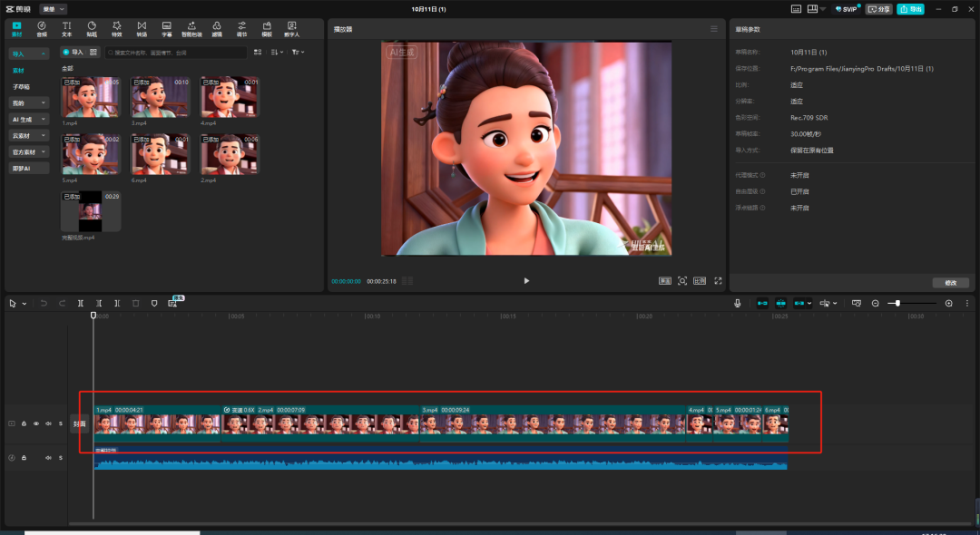This screenshot has height=535, width=980.
Task: Open the selection tool dropdown arrow
Action: 24,303
